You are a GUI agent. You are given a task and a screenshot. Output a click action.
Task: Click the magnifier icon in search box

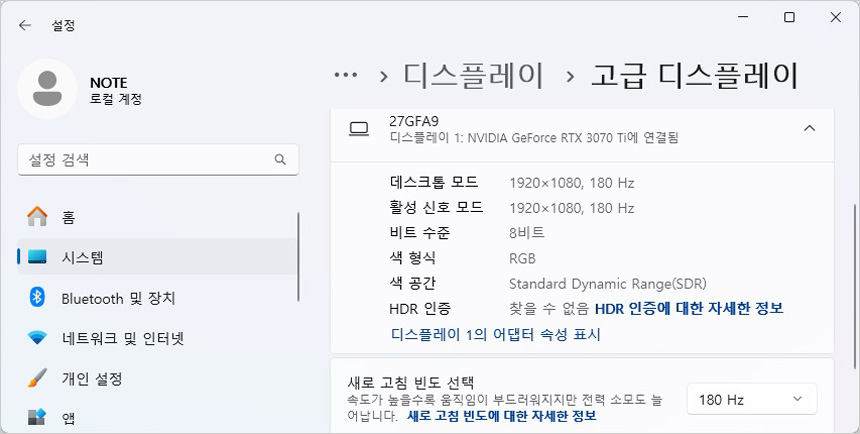(281, 160)
